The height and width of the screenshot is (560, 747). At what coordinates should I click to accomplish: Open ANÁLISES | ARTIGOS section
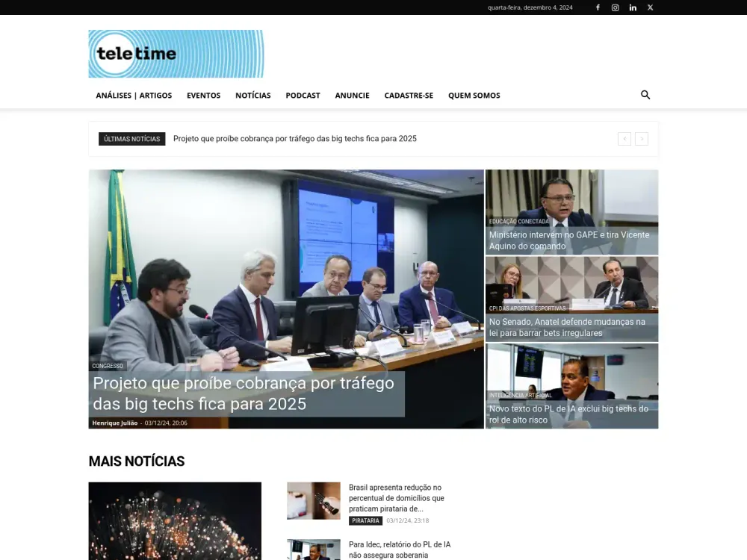click(x=134, y=95)
